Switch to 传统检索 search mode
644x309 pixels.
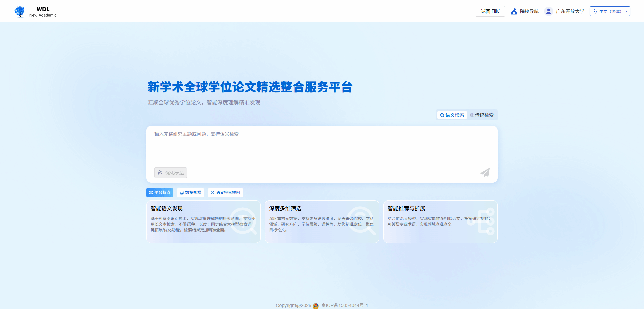point(482,115)
